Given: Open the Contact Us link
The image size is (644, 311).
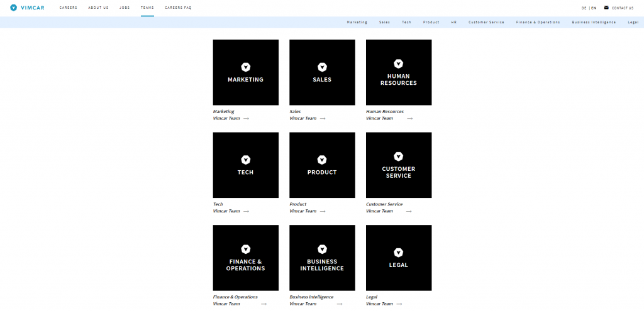Looking at the screenshot, I should pyautogui.click(x=623, y=8).
